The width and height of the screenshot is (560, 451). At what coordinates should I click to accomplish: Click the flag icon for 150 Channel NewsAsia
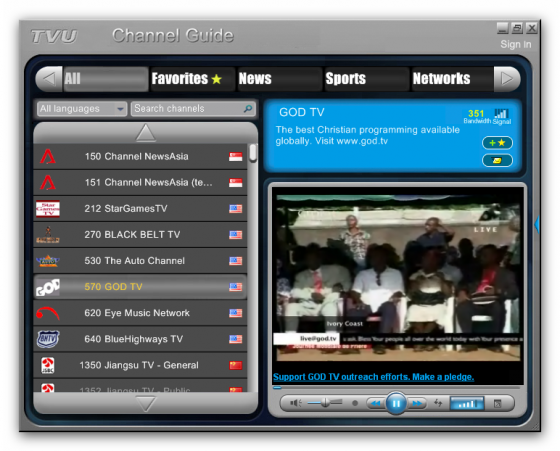tap(236, 157)
